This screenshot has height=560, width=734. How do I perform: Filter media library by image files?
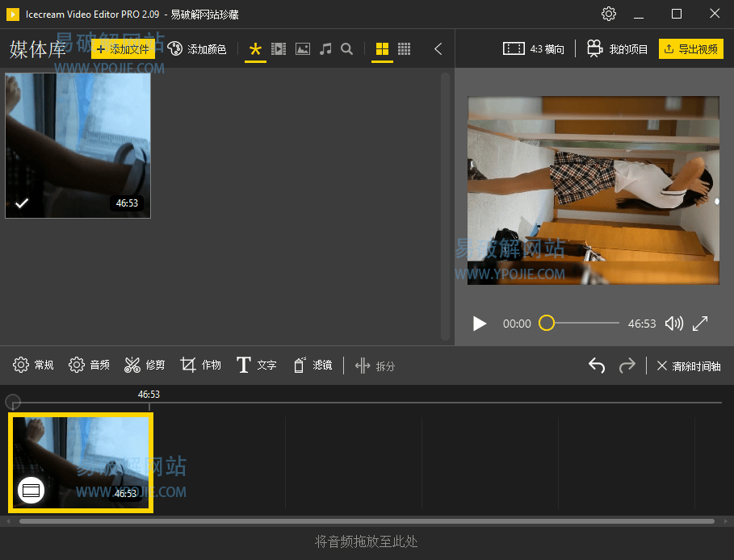[x=302, y=49]
